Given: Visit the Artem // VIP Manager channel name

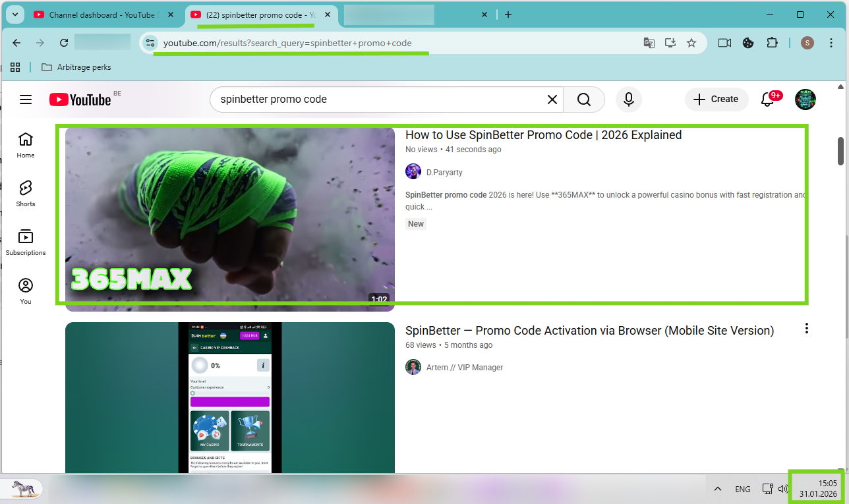Looking at the screenshot, I should click(465, 368).
